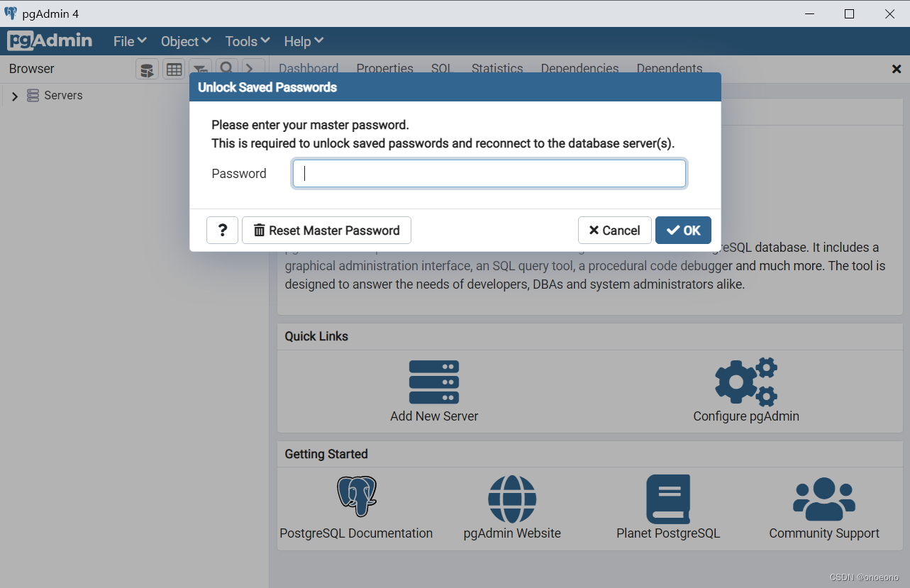Click the Reset Master Password button

pos(326,231)
